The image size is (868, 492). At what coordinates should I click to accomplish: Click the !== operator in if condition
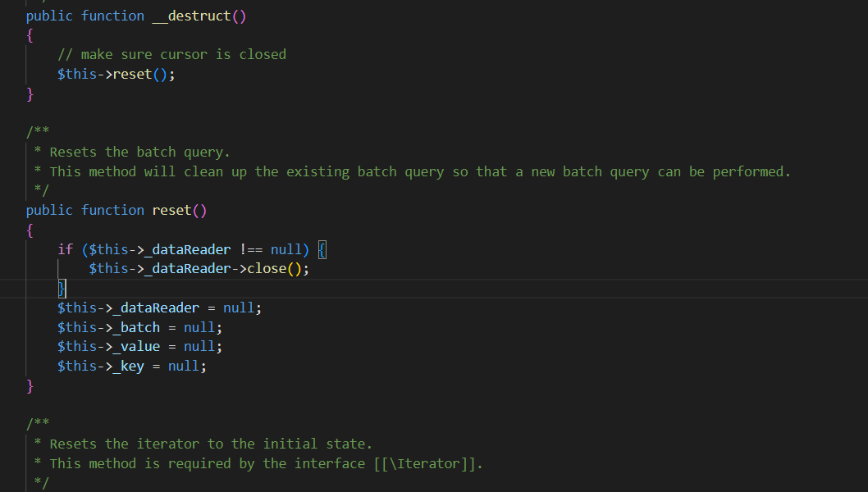tap(251, 249)
